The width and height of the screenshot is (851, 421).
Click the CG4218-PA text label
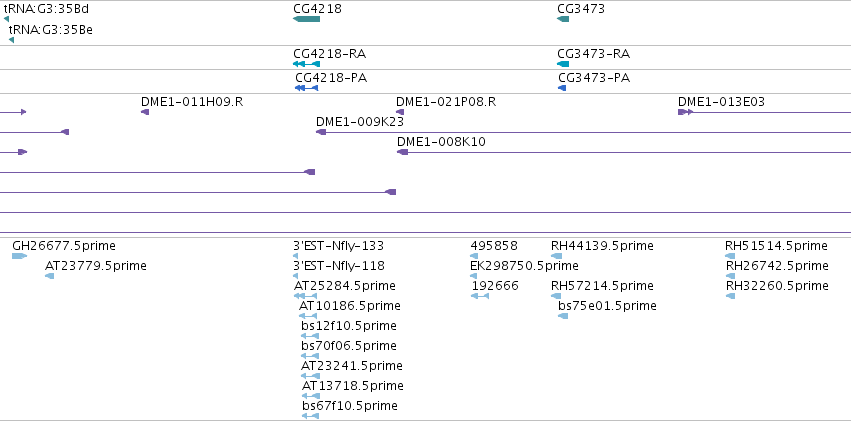click(x=331, y=78)
